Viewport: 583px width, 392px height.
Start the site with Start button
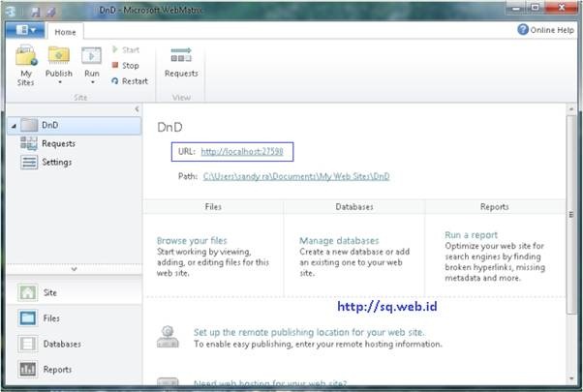click(x=125, y=49)
